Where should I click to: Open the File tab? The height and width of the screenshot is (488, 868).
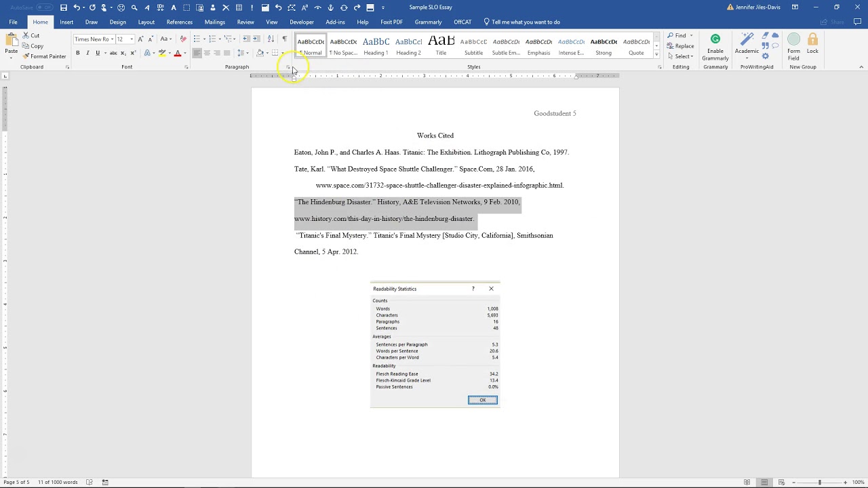coord(13,22)
